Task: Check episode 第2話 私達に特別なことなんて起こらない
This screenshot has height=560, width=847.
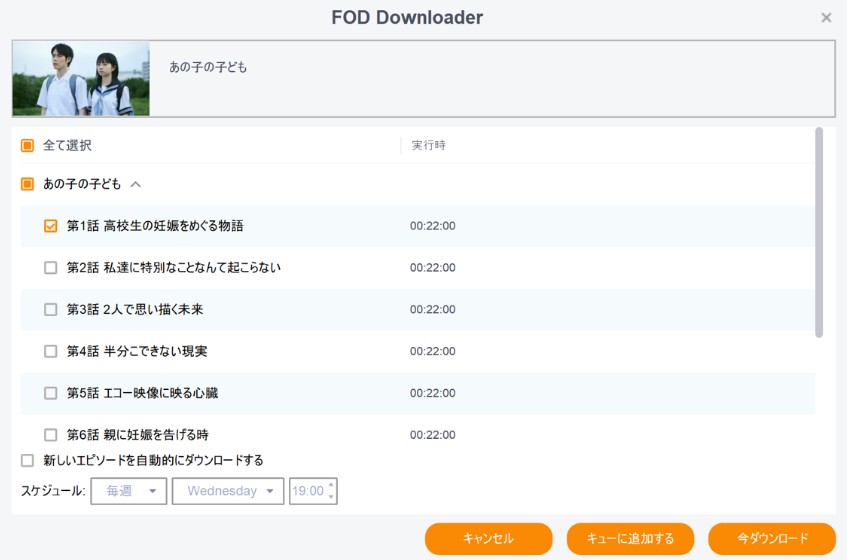Action: click(x=50, y=267)
